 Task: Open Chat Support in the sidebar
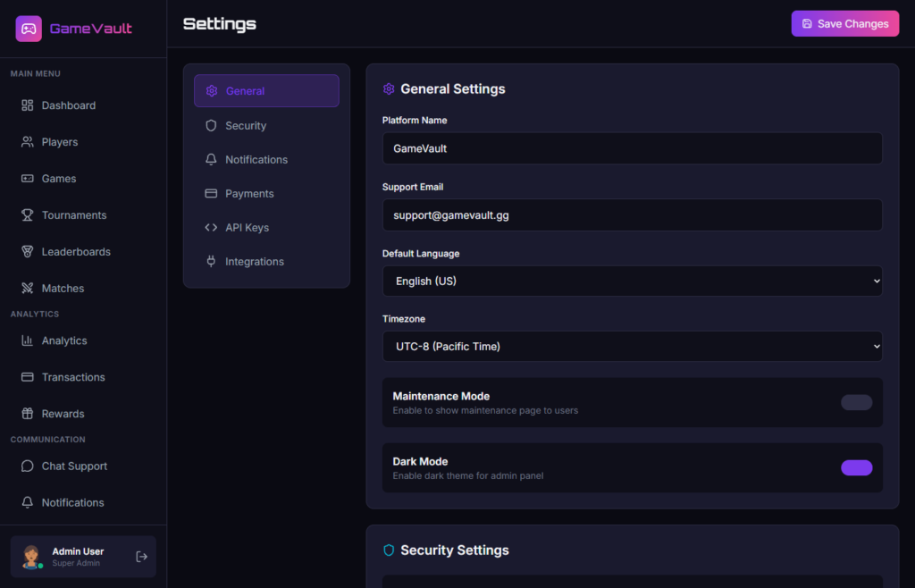(x=83, y=466)
